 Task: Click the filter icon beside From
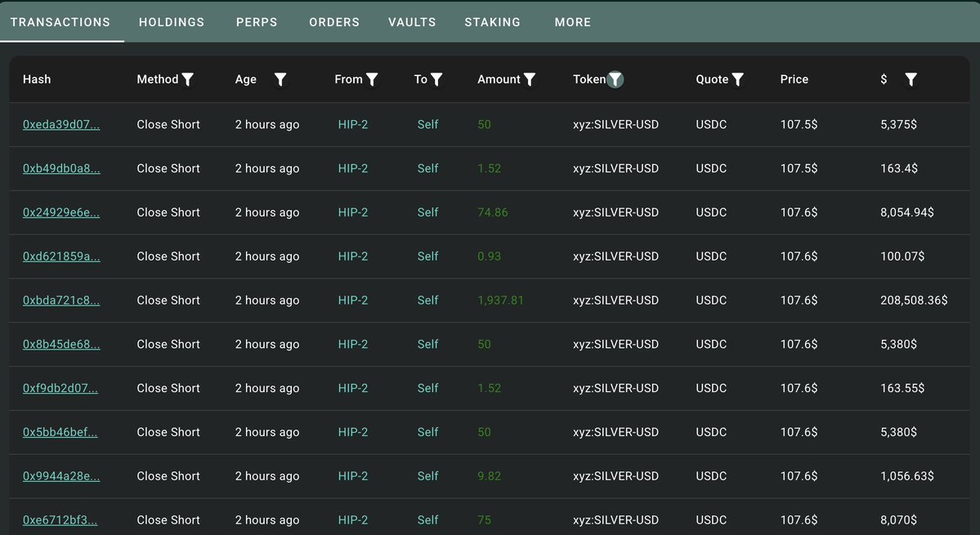click(372, 79)
